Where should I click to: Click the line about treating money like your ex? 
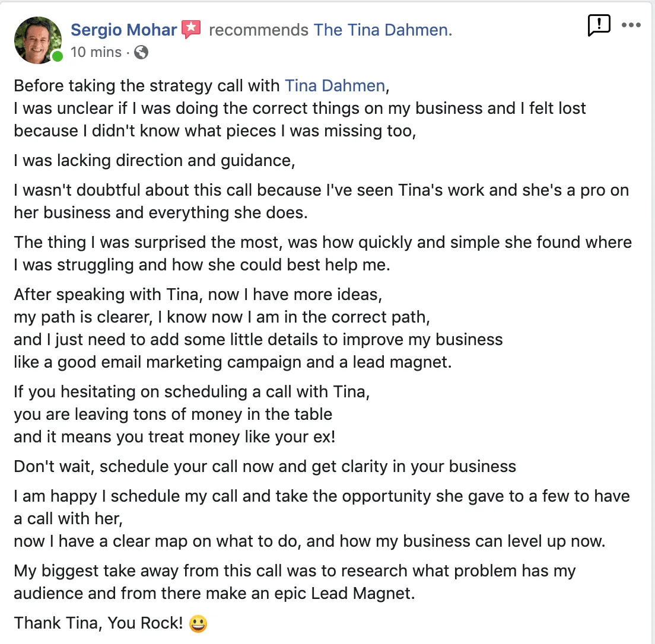tap(174, 436)
